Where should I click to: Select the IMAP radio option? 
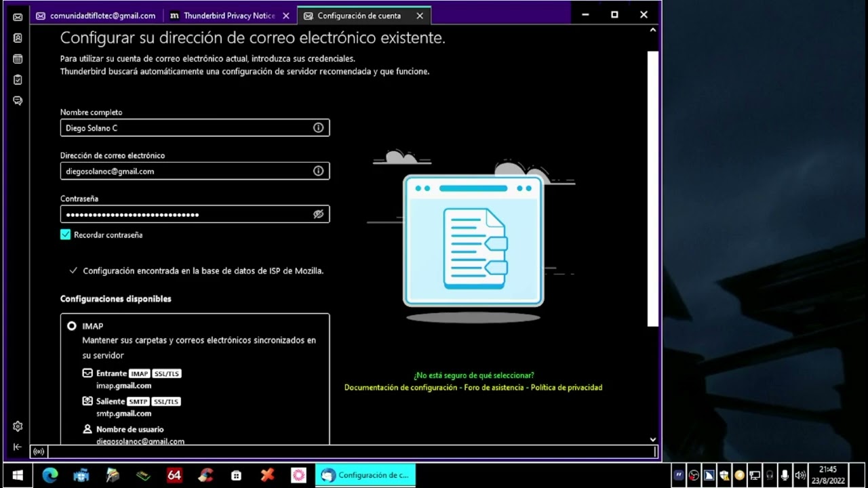71,326
